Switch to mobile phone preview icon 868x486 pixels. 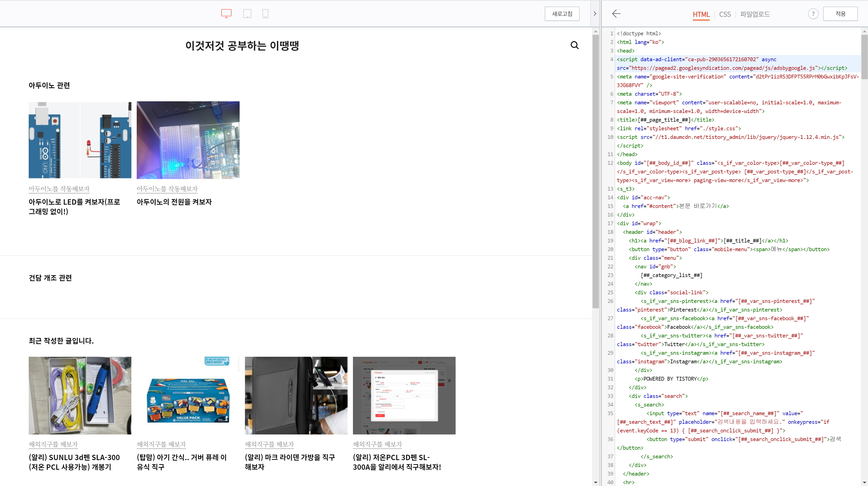pos(265,13)
